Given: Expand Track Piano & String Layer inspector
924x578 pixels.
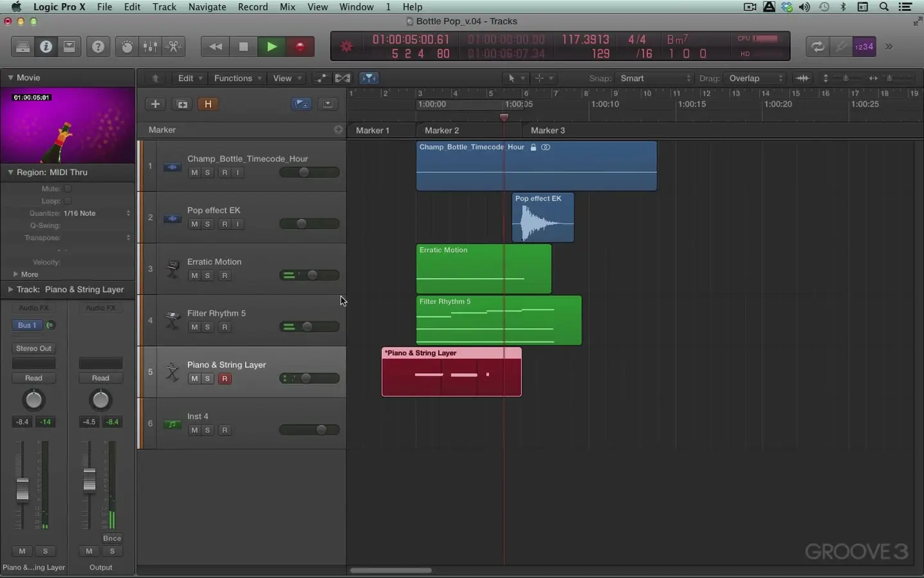Looking at the screenshot, I should (10, 290).
